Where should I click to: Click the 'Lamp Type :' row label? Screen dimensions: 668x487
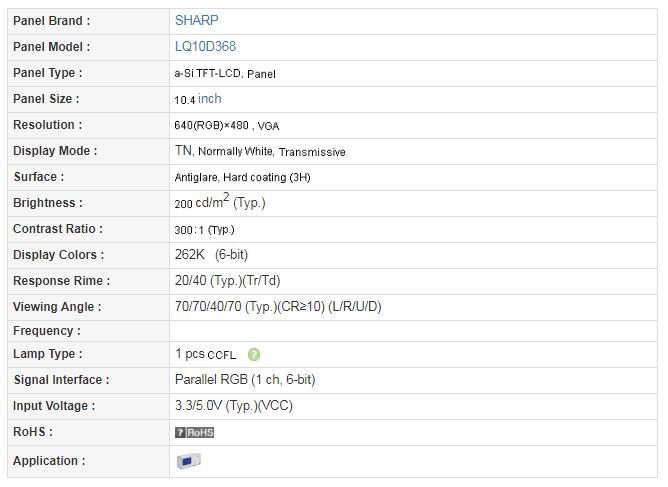pyautogui.click(x=48, y=354)
